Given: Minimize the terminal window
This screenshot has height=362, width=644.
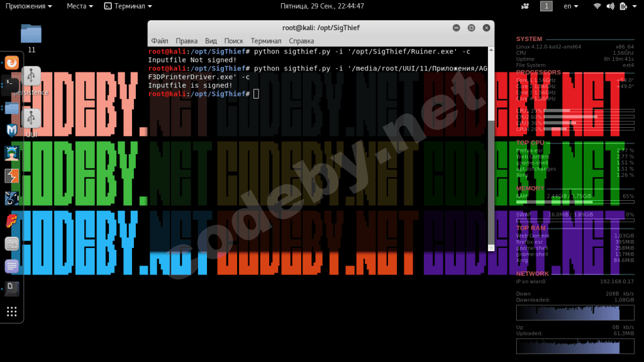Looking at the screenshot, I should click(x=457, y=28).
